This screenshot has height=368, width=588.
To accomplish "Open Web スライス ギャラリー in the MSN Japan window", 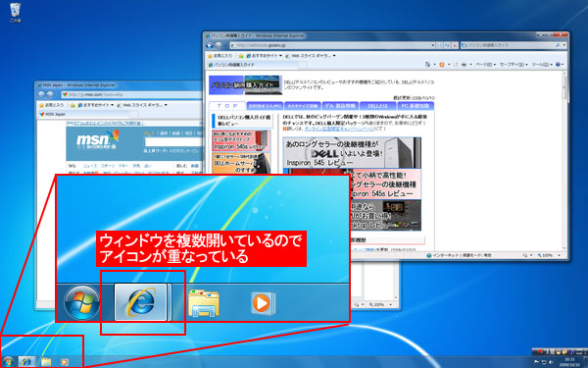I will (x=142, y=105).
